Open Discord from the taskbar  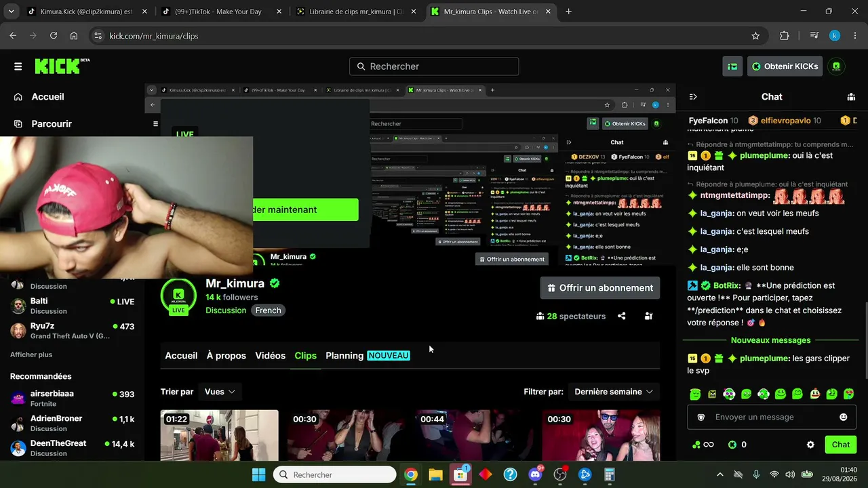coord(536,474)
